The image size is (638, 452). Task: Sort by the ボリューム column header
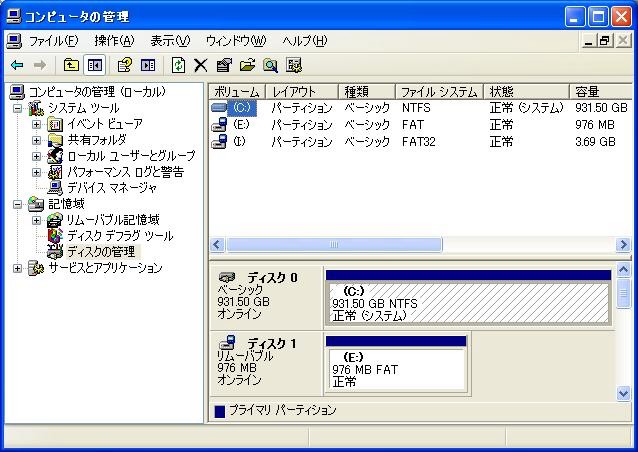click(237, 92)
